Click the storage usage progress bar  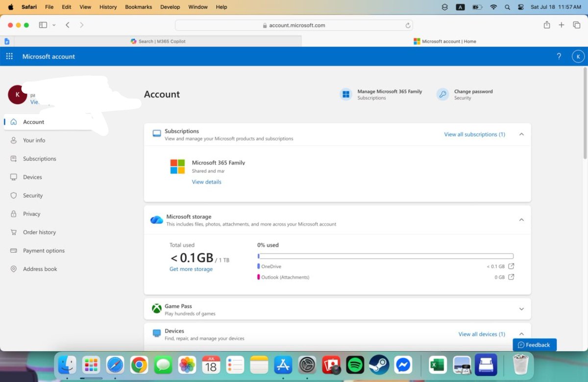pos(385,256)
